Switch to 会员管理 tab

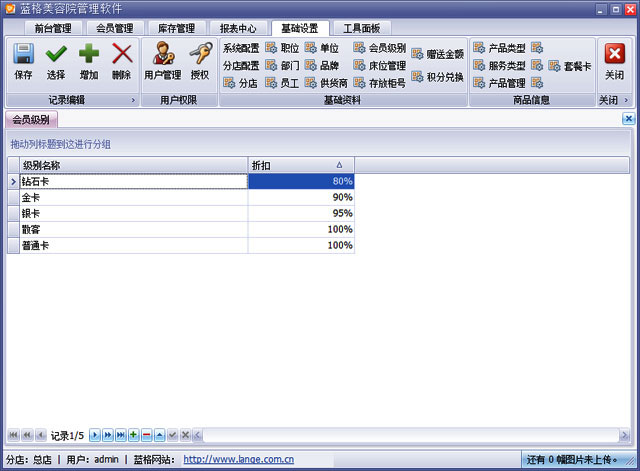pos(115,28)
